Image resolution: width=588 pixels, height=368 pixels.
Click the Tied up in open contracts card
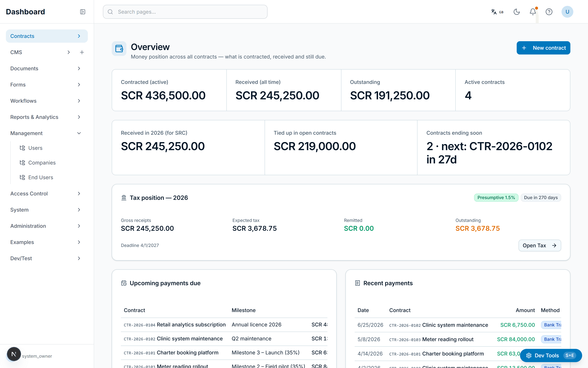tap(341, 148)
